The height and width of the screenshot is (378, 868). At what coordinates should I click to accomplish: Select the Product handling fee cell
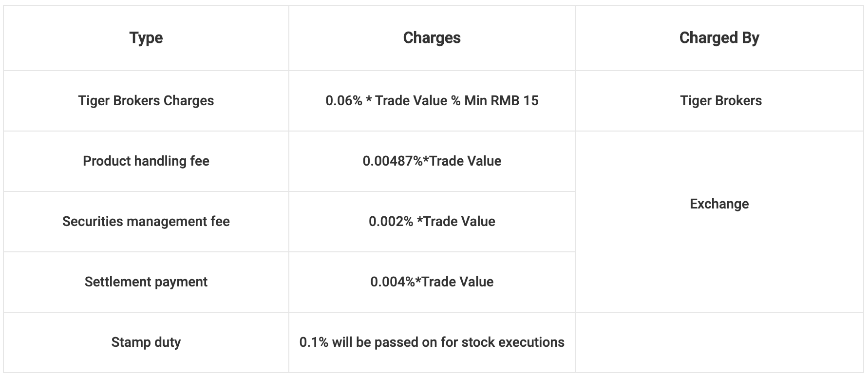coord(146,161)
